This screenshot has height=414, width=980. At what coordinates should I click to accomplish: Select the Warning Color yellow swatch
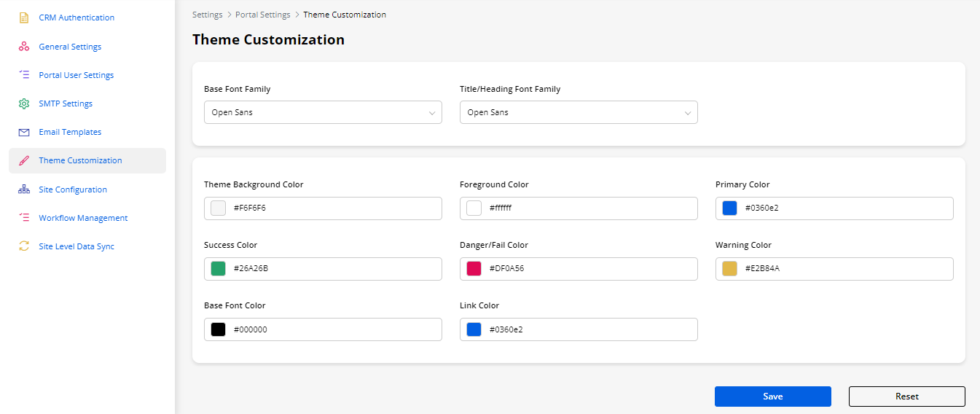pos(729,269)
